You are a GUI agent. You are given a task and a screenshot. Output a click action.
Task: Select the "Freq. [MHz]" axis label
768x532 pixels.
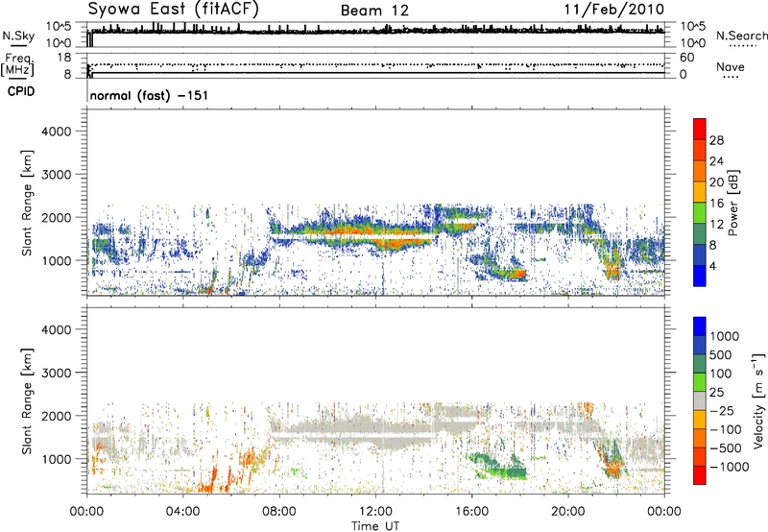click(18, 64)
